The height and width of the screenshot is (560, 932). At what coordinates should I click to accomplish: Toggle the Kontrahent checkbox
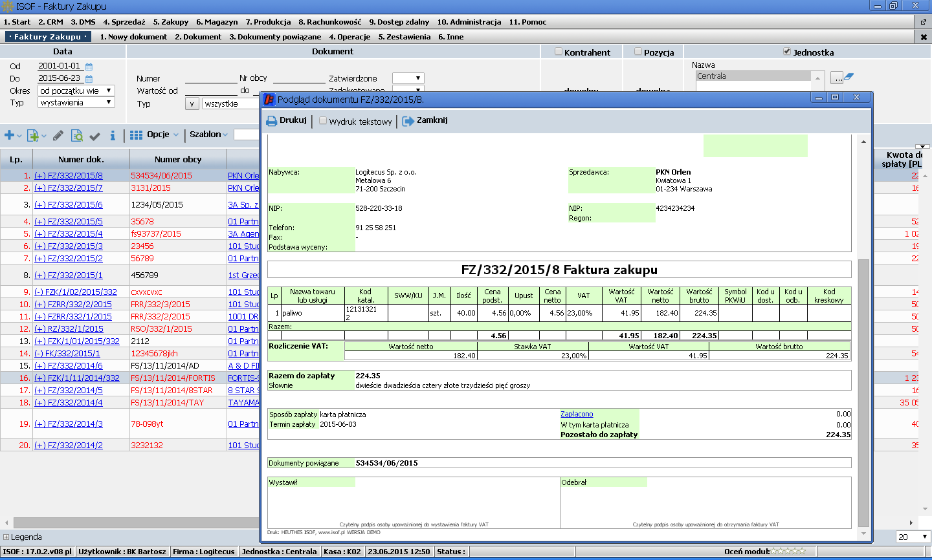tap(559, 52)
